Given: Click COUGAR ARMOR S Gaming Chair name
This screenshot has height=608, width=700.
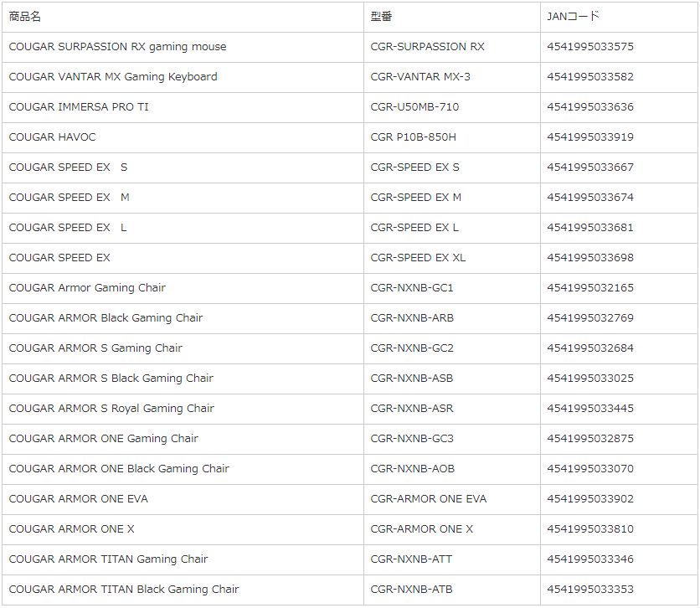Looking at the screenshot, I should pyautogui.click(x=95, y=348).
